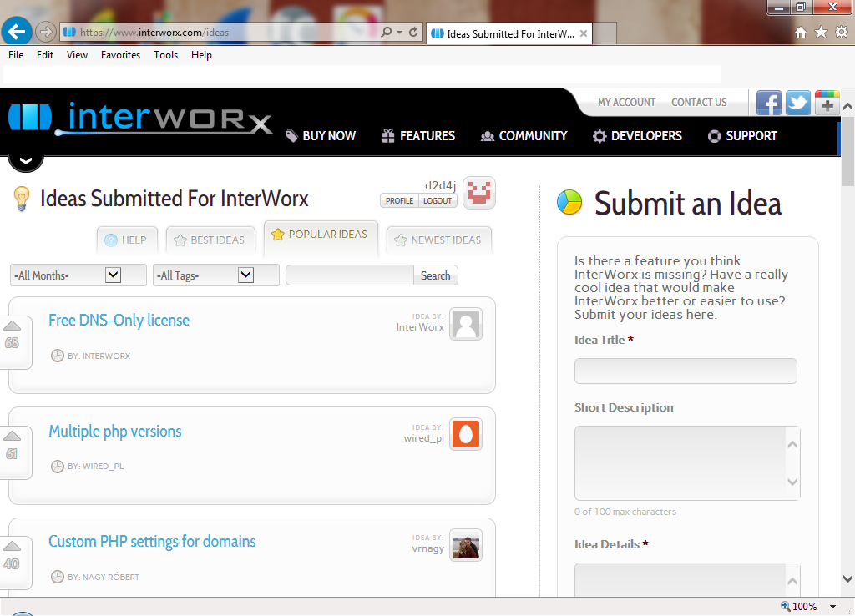This screenshot has width=855, height=616.
Task: Upvote the Multiple php versions idea
Action: 12,436
